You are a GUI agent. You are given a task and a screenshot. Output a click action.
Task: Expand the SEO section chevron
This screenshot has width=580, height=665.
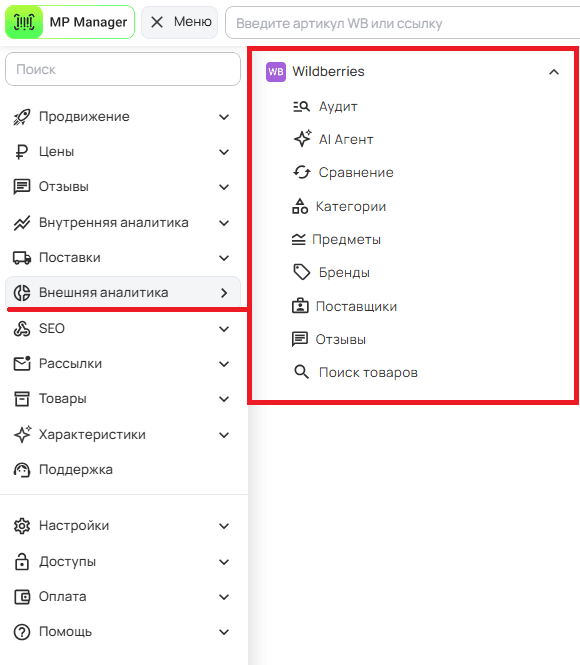[224, 329]
